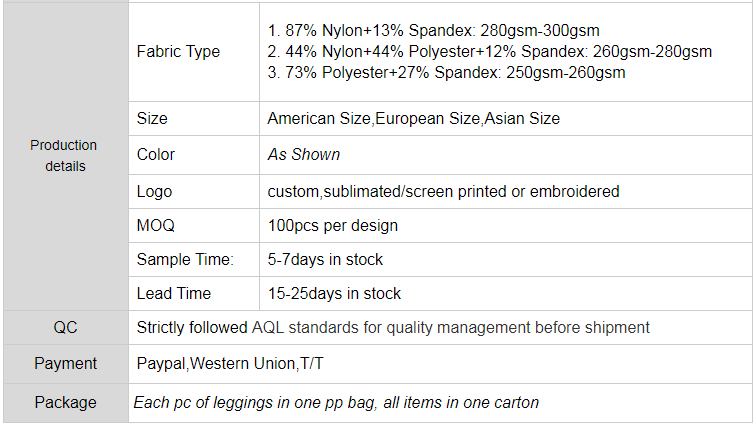Select the QC row header
755x426 pixels.
point(65,327)
